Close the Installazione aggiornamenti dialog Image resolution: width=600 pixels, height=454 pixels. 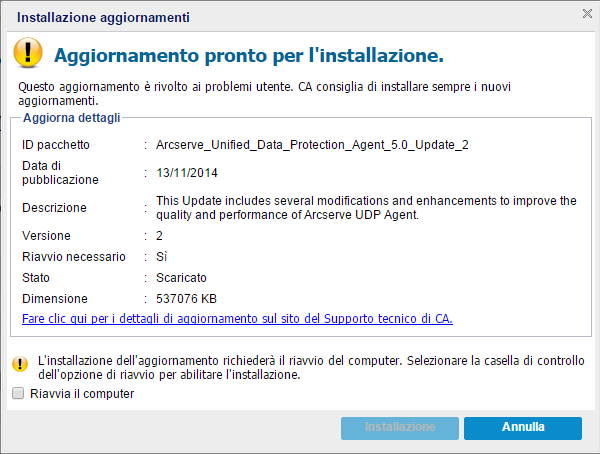click(587, 13)
